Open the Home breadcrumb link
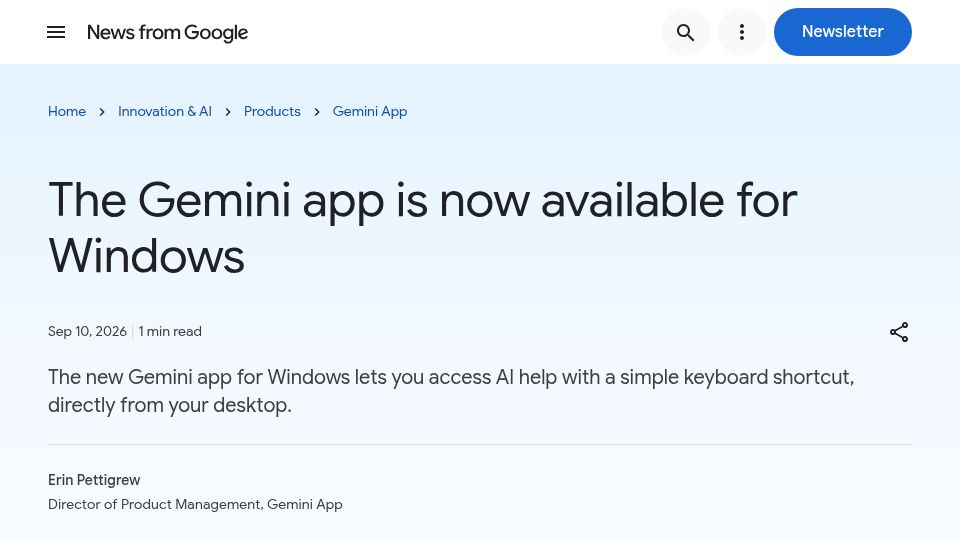 coord(67,111)
